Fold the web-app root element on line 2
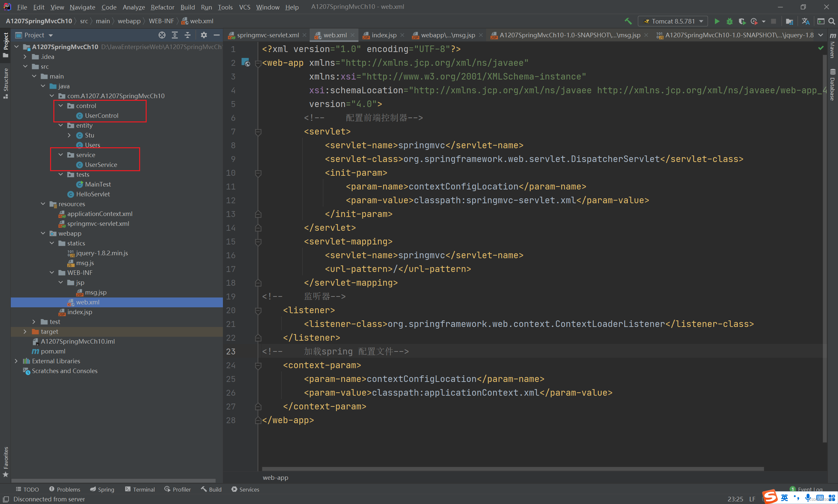This screenshot has width=838, height=504. [258, 63]
